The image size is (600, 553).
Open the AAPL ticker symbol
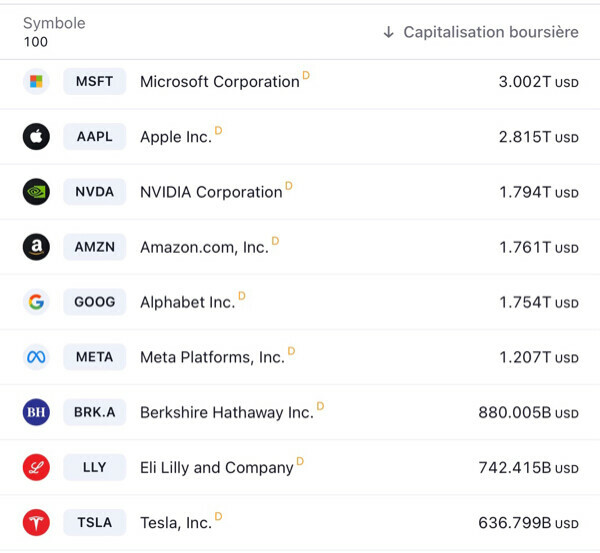tap(95, 137)
